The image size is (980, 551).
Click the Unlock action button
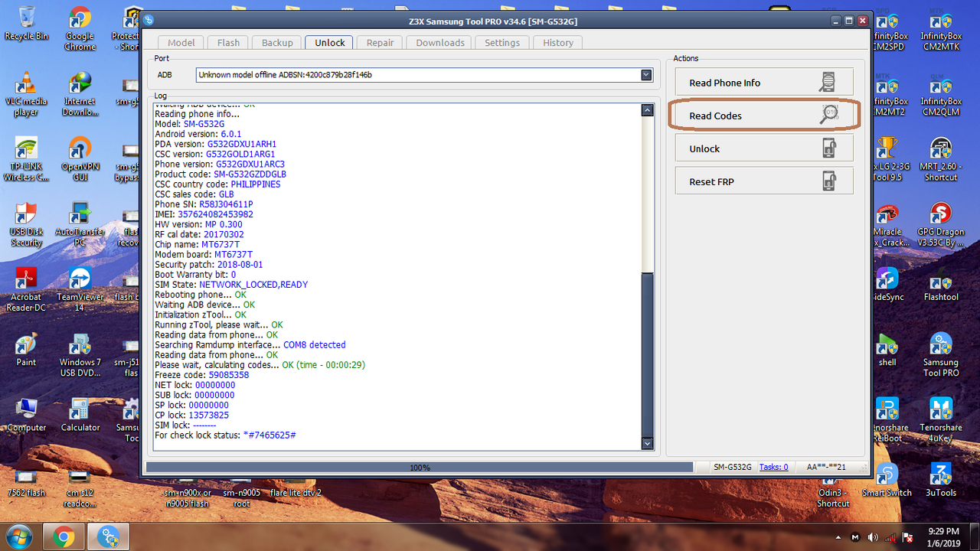(x=764, y=148)
